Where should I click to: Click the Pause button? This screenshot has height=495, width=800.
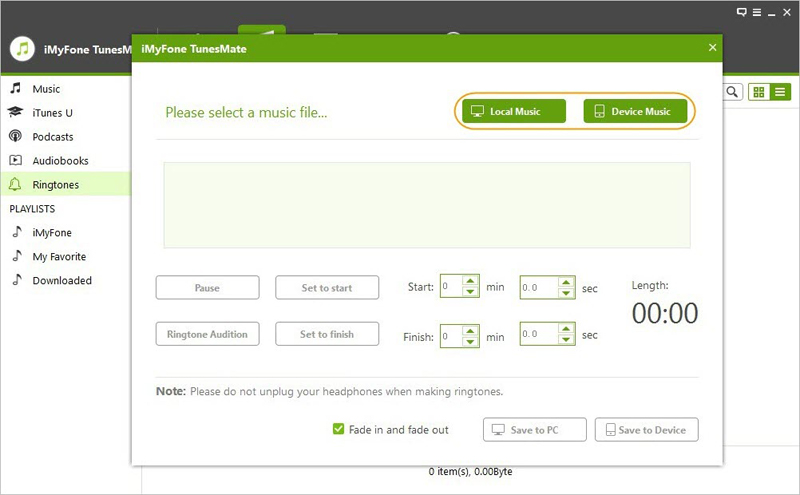(207, 288)
